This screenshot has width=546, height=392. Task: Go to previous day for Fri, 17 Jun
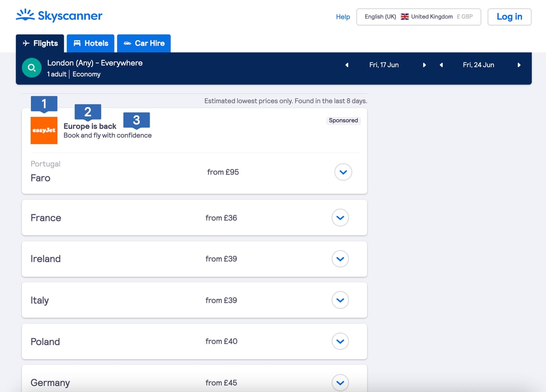click(x=347, y=65)
